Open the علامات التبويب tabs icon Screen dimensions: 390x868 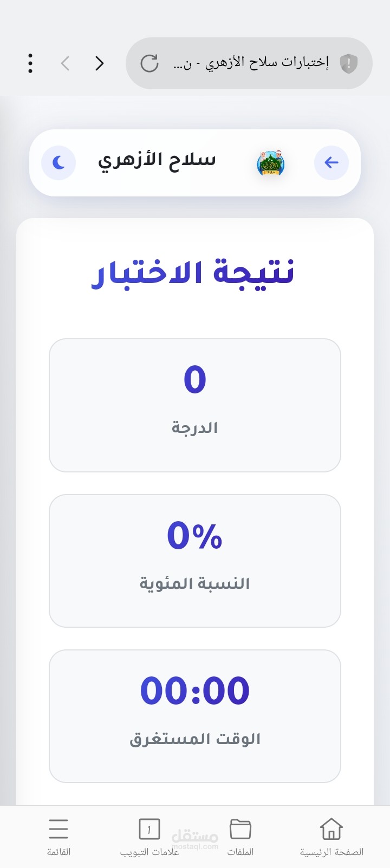click(x=149, y=828)
